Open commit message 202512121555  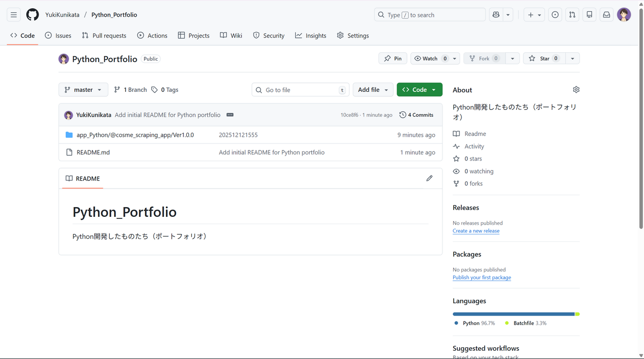point(238,135)
